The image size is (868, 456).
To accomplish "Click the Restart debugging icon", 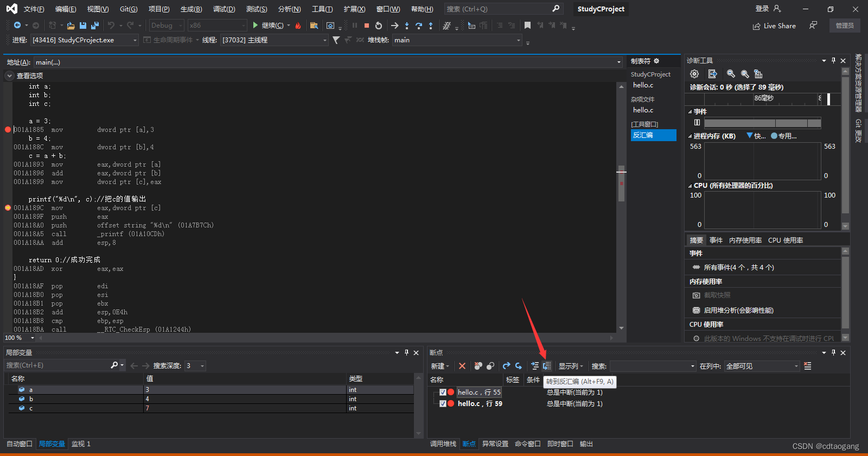I will pyautogui.click(x=379, y=26).
